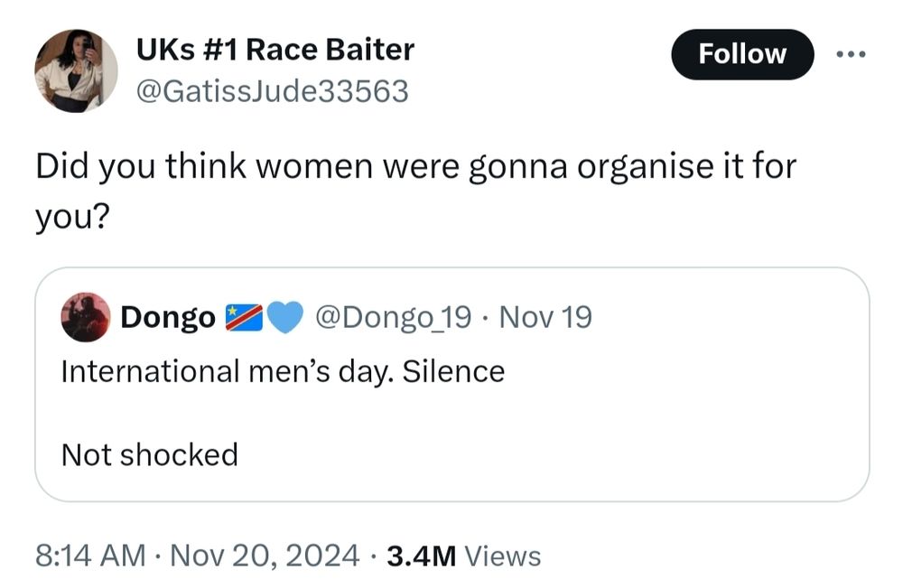Click the Nov 19 date on the quoted post
The width and height of the screenshot is (903, 588).
pyautogui.click(x=545, y=318)
